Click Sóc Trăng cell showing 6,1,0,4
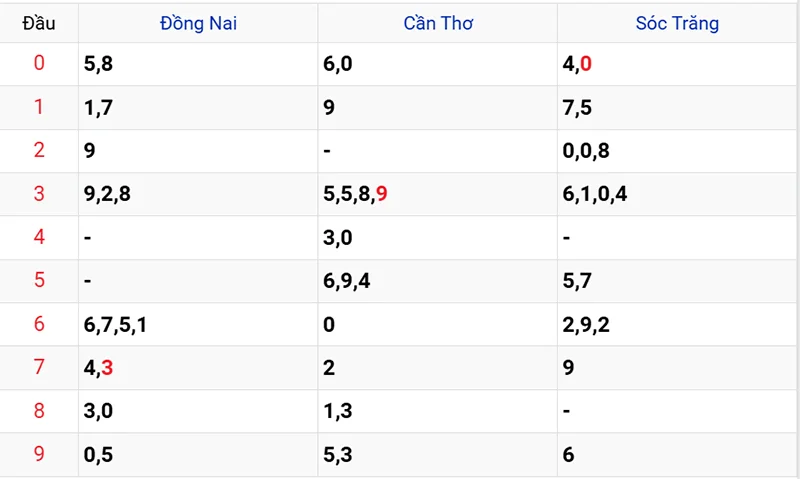The image size is (800, 479). coord(595,194)
